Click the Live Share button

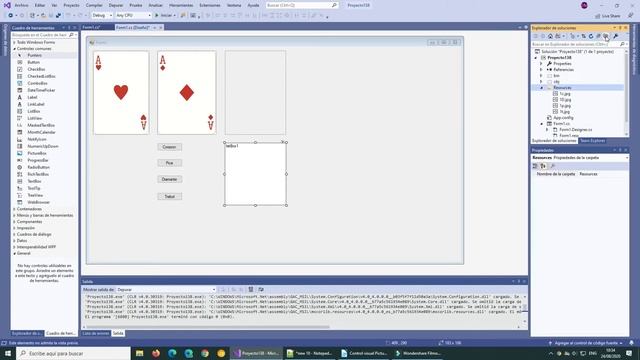click(x=608, y=16)
